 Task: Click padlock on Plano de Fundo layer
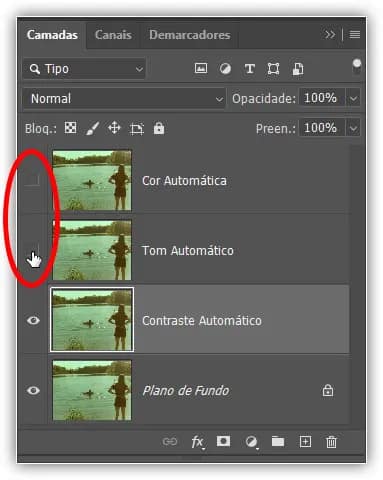click(x=328, y=390)
